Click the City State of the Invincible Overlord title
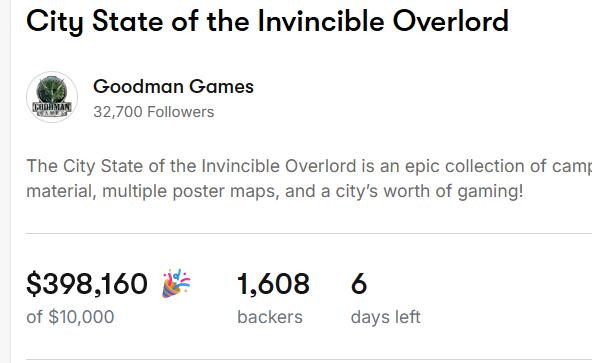This screenshot has height=363, width=592. click(x=267, y=21)
